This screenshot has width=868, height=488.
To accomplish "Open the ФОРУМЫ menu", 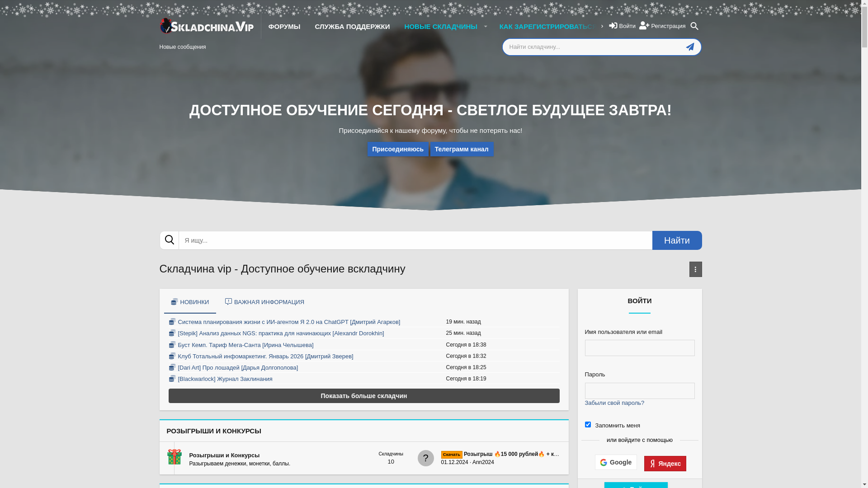I will (284, 27).
